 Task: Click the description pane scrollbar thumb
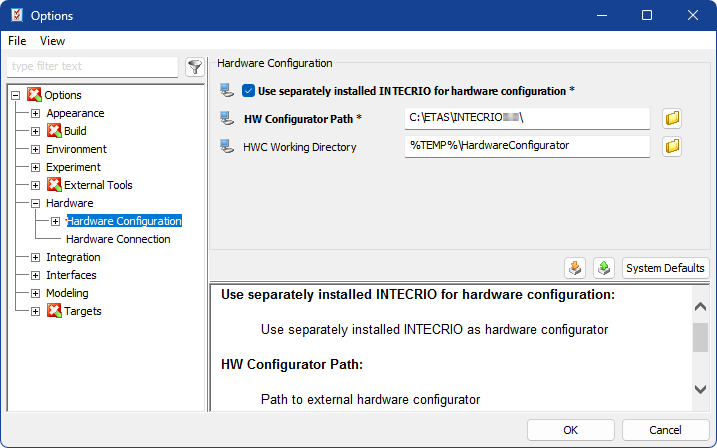pos(700,337)
